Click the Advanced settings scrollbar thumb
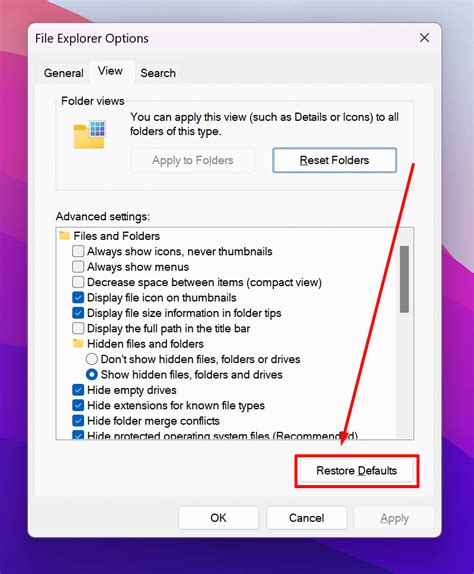Viewport: 474px width, 574px height. click(x=404, y=279)
